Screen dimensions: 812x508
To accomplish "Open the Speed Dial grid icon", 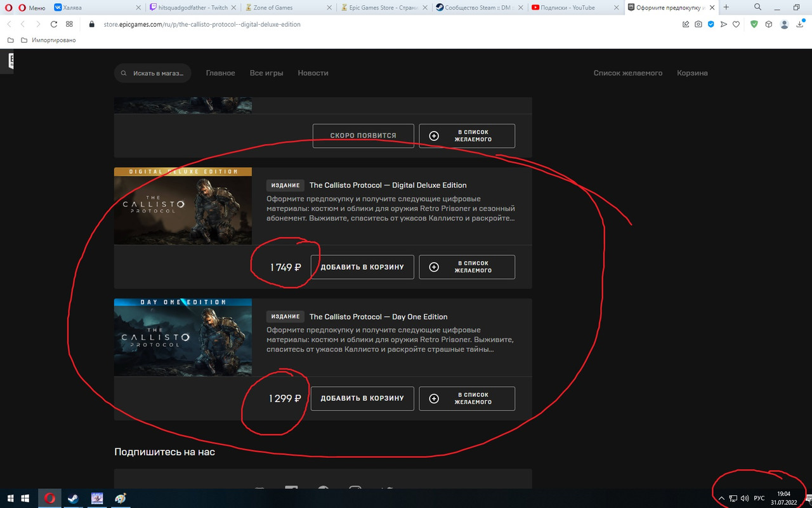I will (69, 24).
